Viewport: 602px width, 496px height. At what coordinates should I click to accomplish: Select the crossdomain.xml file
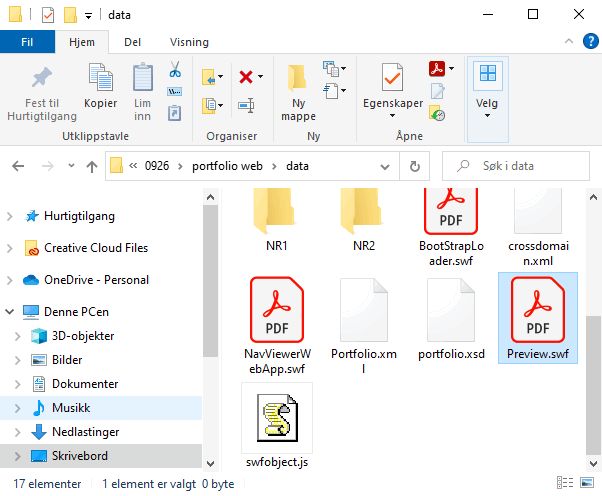tap(538, 228)
